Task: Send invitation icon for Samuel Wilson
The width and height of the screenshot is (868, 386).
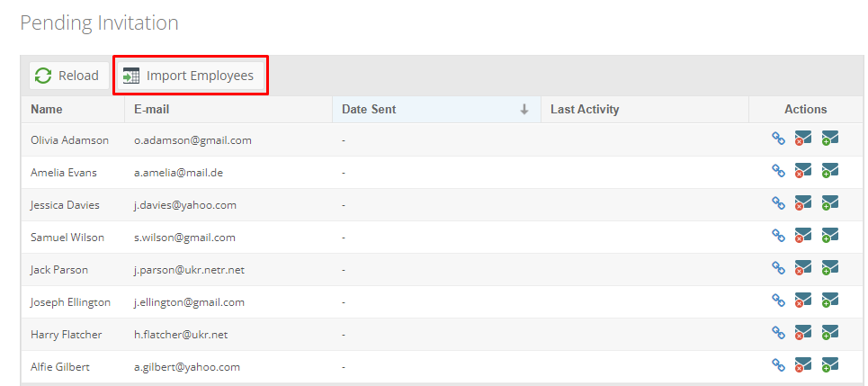Action: [x=830, y=236]
